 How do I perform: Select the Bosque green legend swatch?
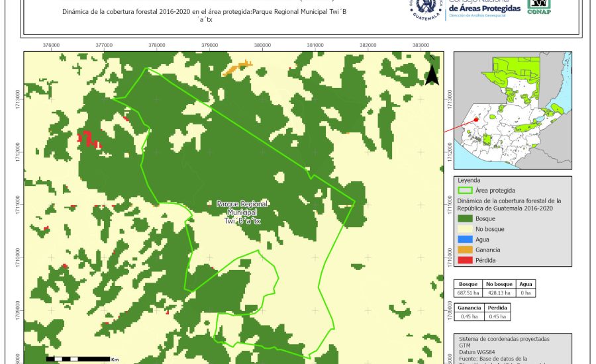click(466, 218)
